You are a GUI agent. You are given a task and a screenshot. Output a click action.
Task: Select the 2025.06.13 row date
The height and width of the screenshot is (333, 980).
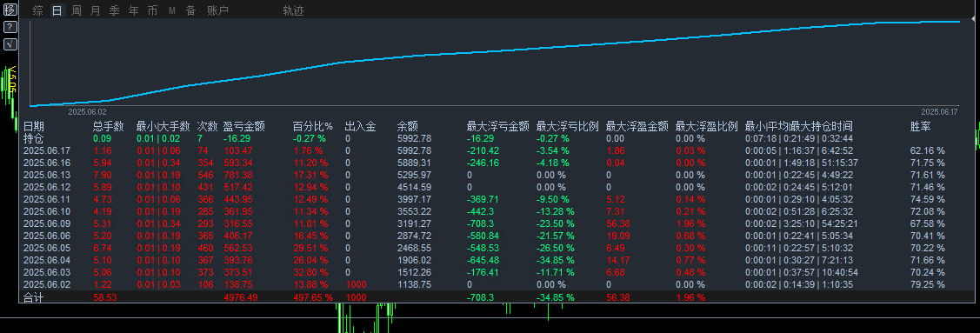pyautogui.click(x=47, y=175)
